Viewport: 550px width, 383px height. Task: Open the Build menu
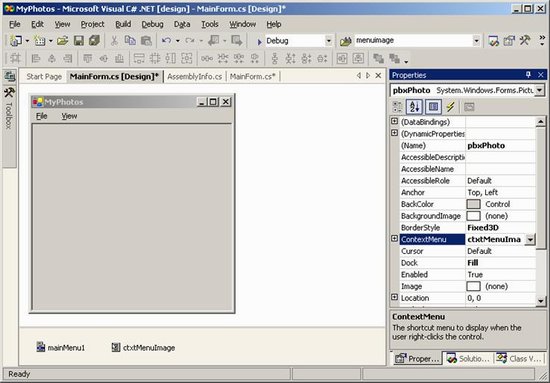coord(123,24)
